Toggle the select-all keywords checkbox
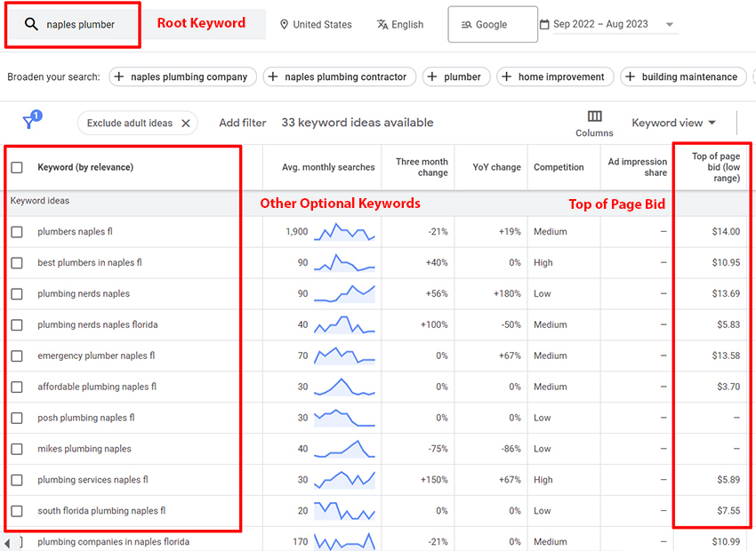This screenshot has height=551, width=756. coord(17,168)
